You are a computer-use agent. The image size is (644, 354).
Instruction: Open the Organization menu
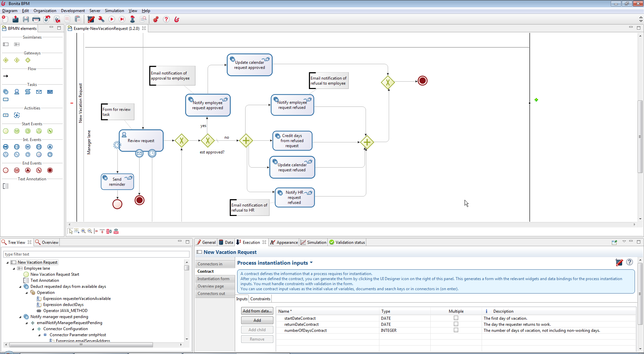point(45,11)
